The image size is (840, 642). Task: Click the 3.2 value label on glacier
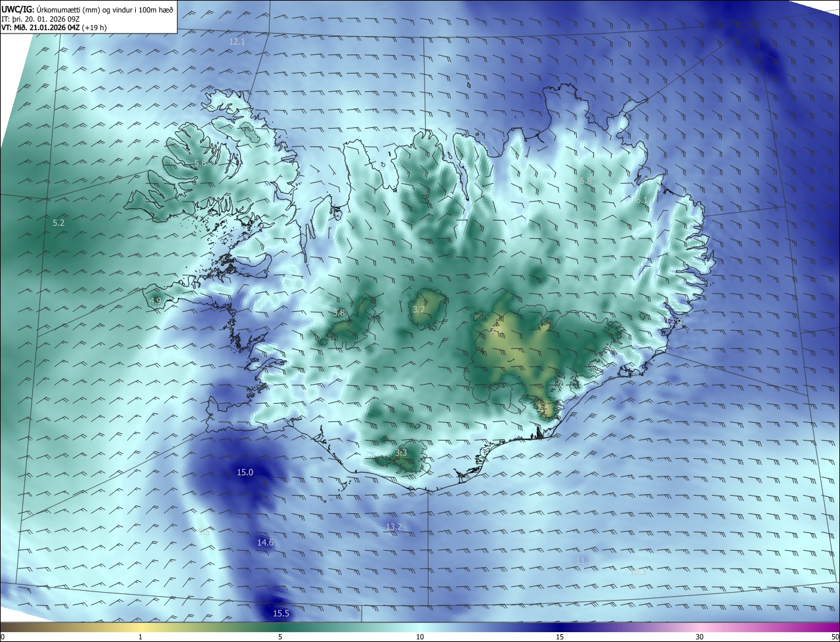click(x=419, y=309)
